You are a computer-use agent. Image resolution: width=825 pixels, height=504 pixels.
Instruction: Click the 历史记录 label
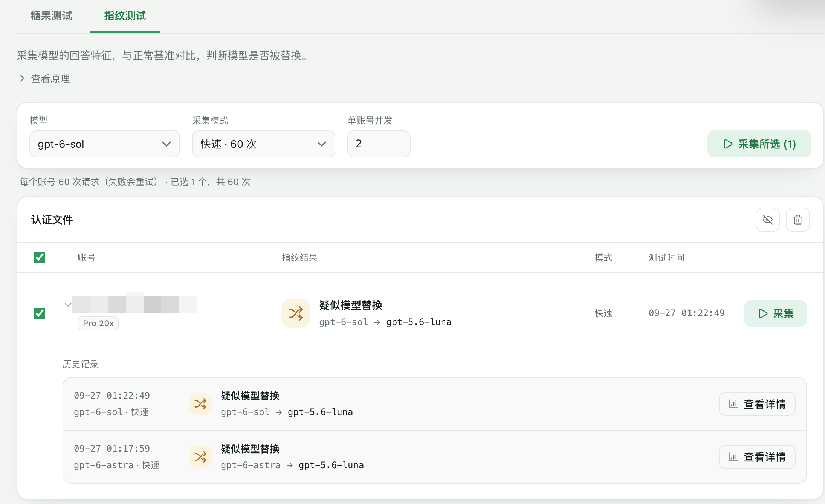pyautogui.click(x=80, y=364)
